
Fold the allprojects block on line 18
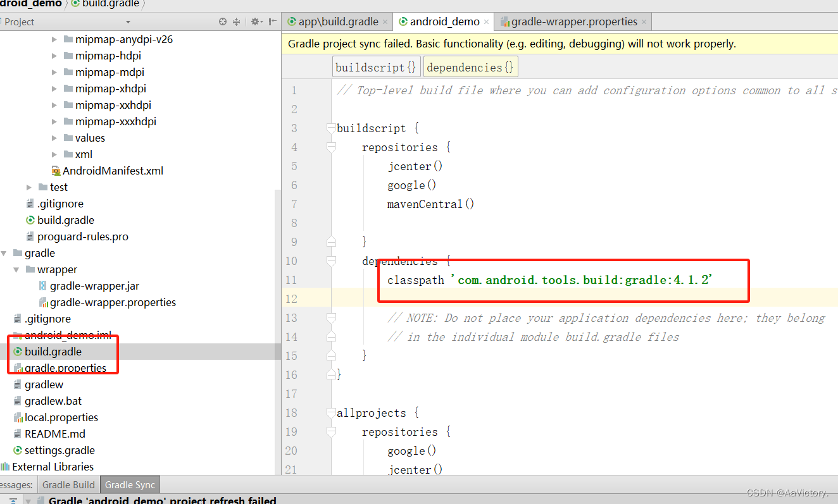[x=330, y=413]
